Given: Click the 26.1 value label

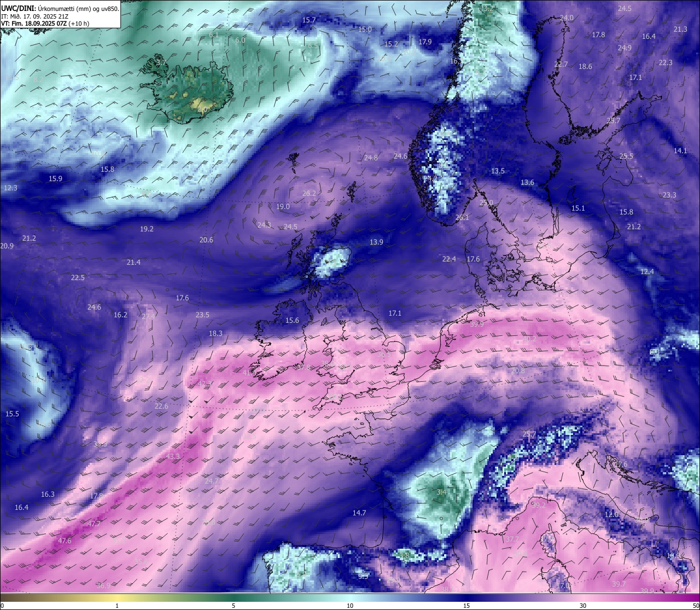Looking at the screenshot, I should coord(462,218).
